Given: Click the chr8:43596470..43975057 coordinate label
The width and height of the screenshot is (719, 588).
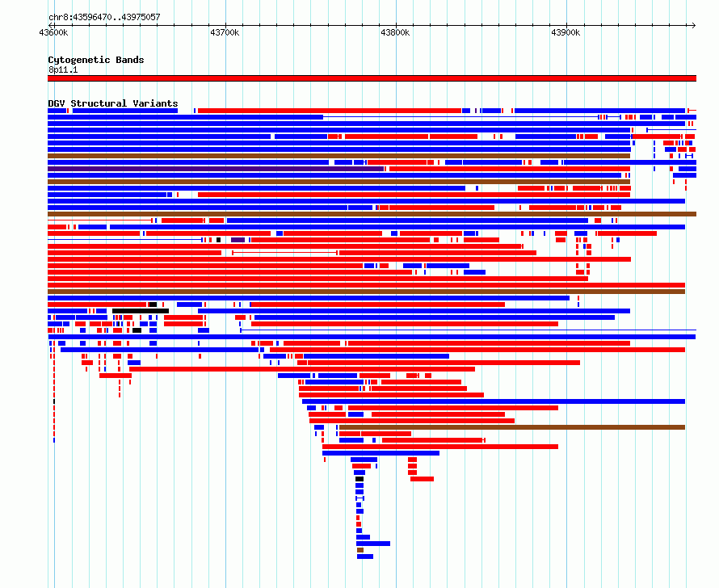Looking at the screenshot, I should point(104,17).
